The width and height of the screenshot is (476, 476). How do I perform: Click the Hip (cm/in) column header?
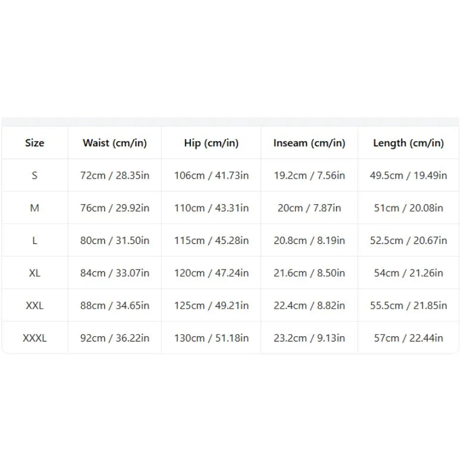click(211, 143)
